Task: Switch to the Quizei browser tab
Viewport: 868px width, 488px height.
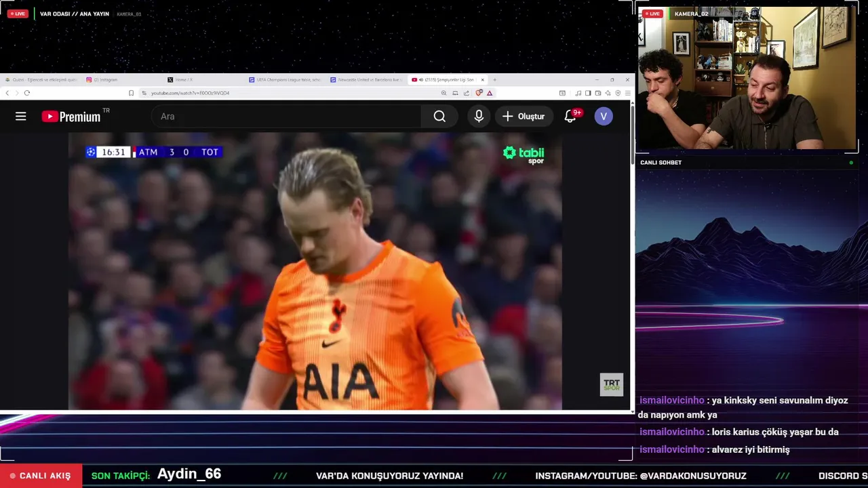Action: tap(41, 80)
